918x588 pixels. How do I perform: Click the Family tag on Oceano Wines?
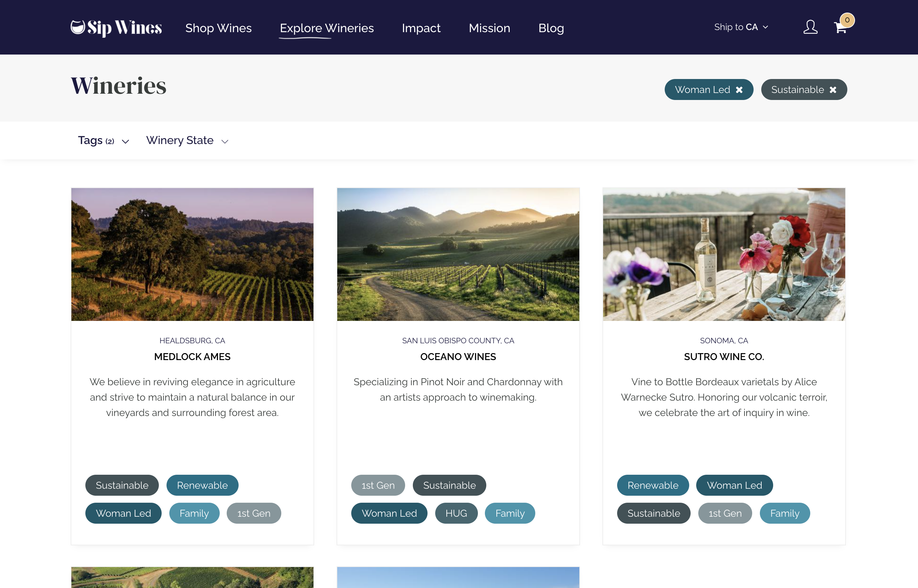(510, 513)
